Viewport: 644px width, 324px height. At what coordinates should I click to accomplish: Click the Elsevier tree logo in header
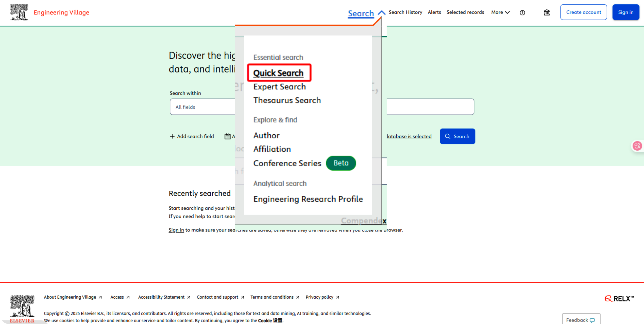coord(19,12)
